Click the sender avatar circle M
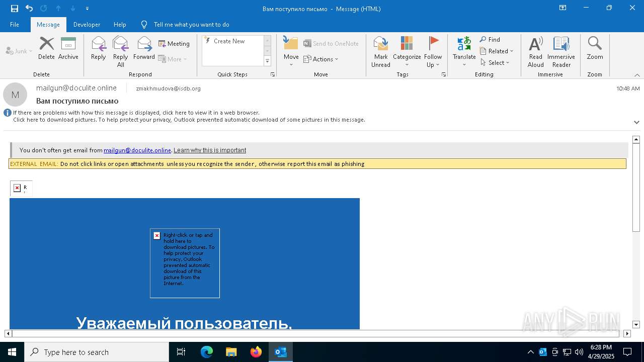 (15, 95)
